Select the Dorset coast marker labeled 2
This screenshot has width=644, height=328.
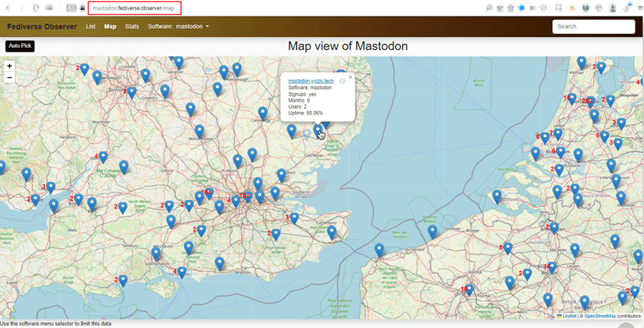123,281
